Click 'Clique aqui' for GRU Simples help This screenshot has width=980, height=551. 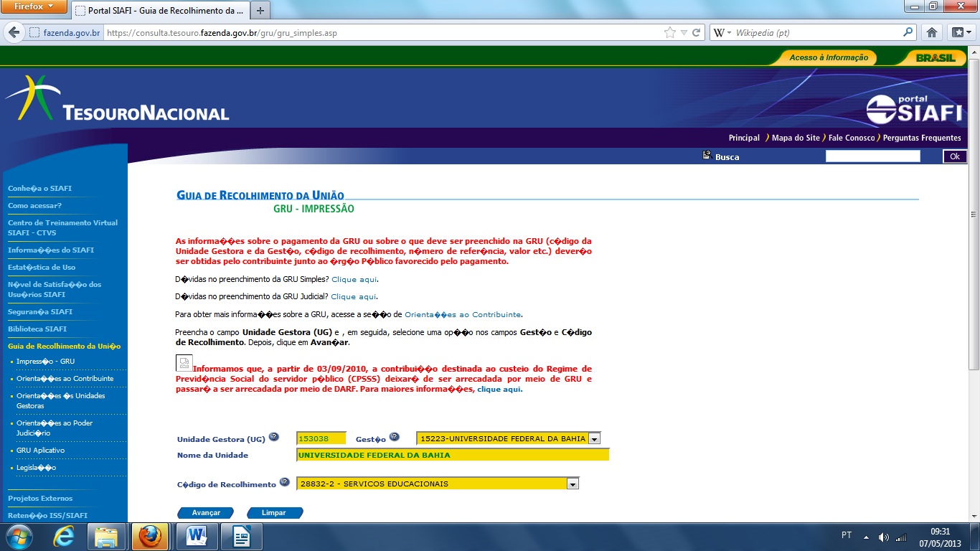[x=354, y=279]
